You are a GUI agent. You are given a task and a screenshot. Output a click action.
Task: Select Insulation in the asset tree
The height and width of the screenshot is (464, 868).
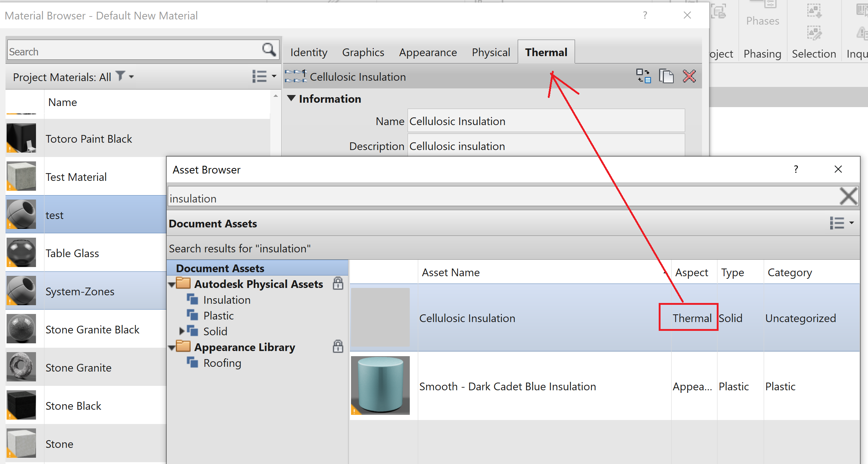click(227, 300)
